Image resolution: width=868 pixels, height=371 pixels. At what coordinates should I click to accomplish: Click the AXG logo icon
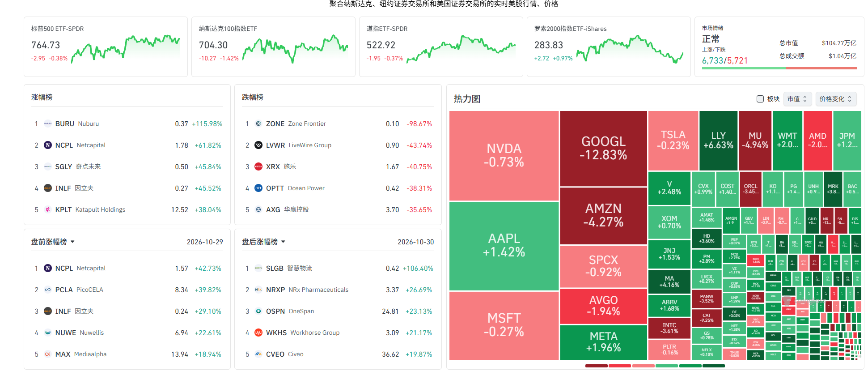tap(258, 210)
